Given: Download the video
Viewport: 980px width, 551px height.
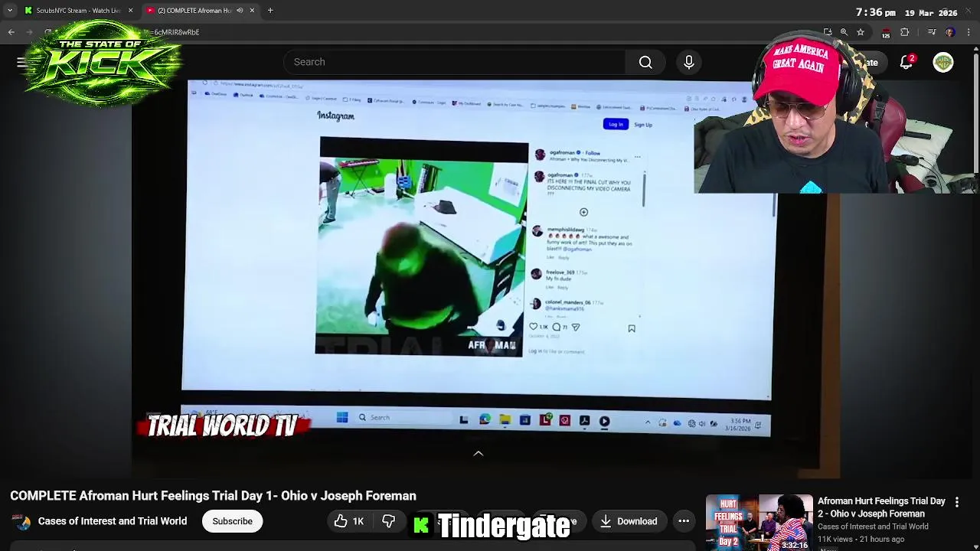Looking at the screenshot, I should pyautogui.click(x=629, y=521).
